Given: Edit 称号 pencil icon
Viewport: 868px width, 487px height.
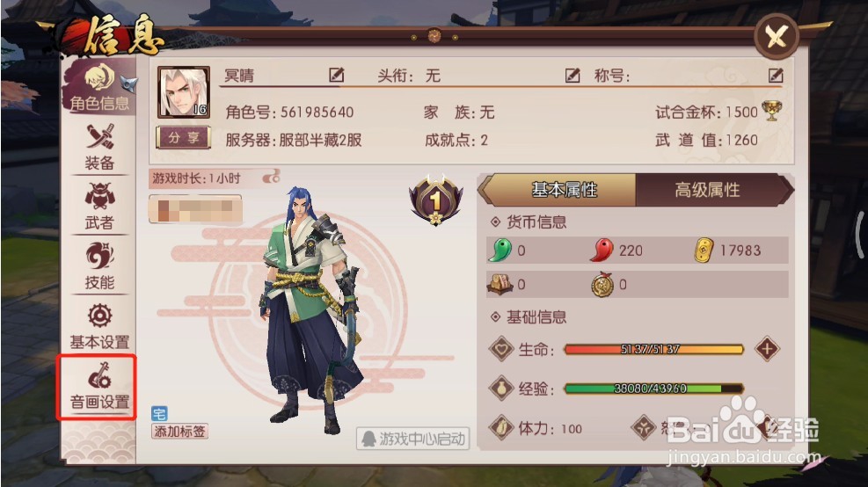Looking at the screenshot, I should point(776,76).
